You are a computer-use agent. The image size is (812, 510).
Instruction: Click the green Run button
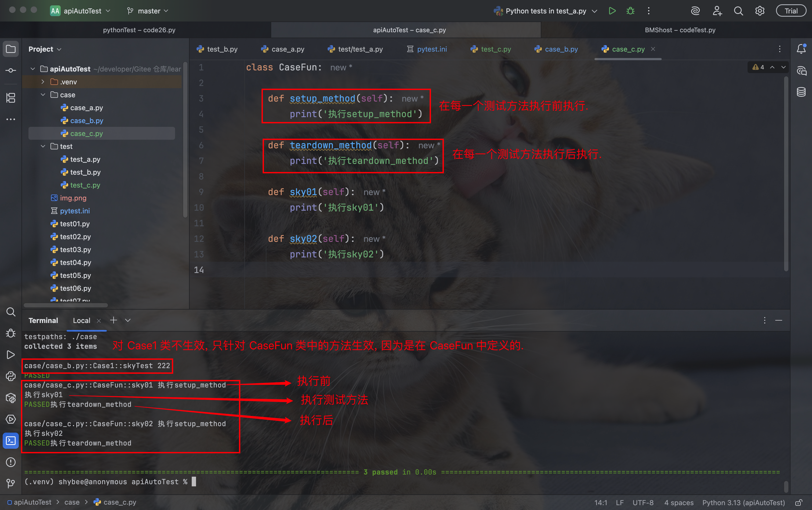point(612,11)
